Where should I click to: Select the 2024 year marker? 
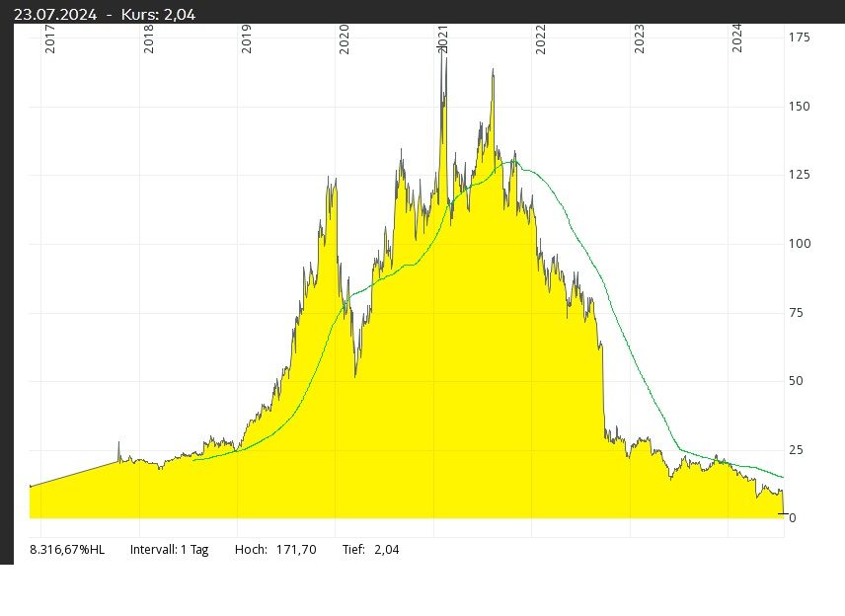click(736, 40)
